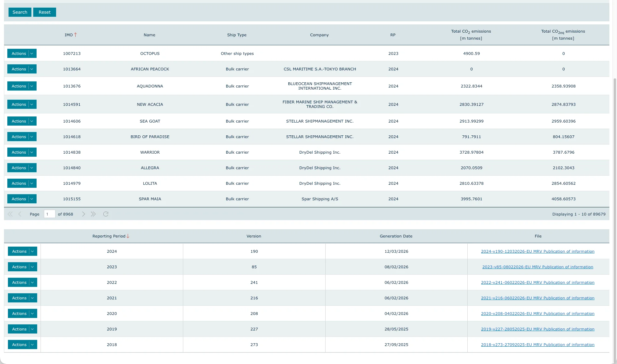Click the page number input field
Viewport: 617px width, 364px height.
[x=49, y=214]
